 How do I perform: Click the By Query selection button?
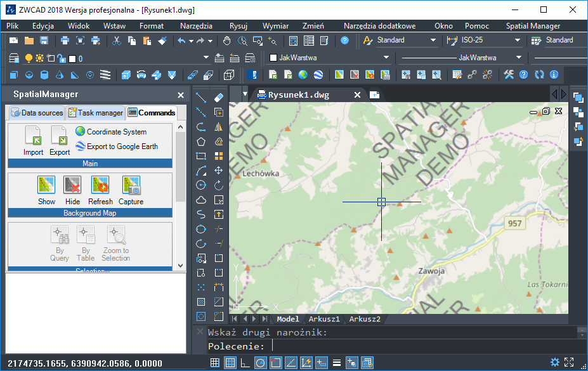60,243
